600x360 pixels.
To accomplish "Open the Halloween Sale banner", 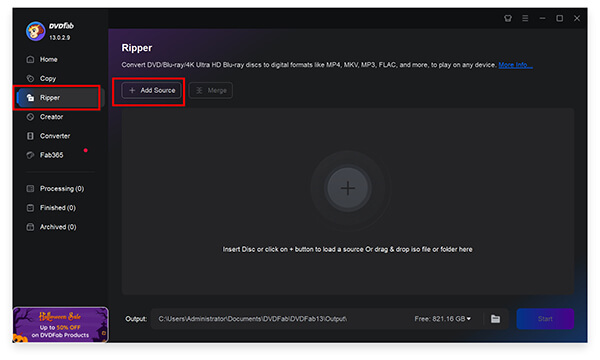I will (60, 324).
